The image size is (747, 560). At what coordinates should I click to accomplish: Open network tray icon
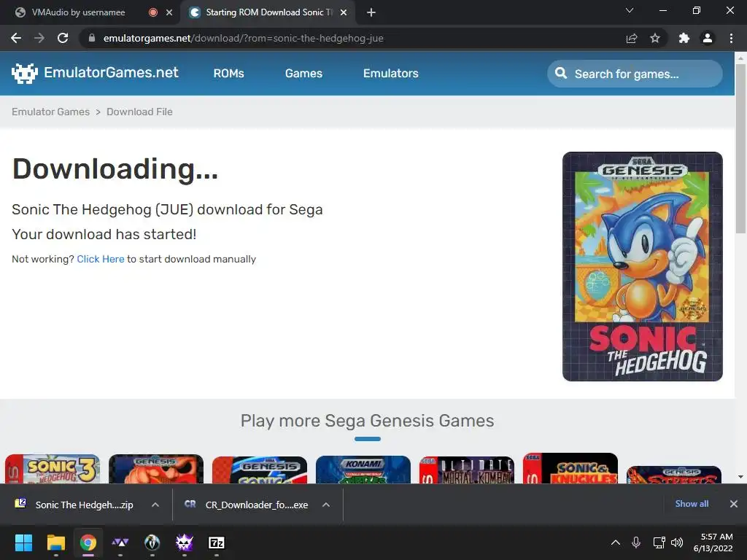point(659,542)
